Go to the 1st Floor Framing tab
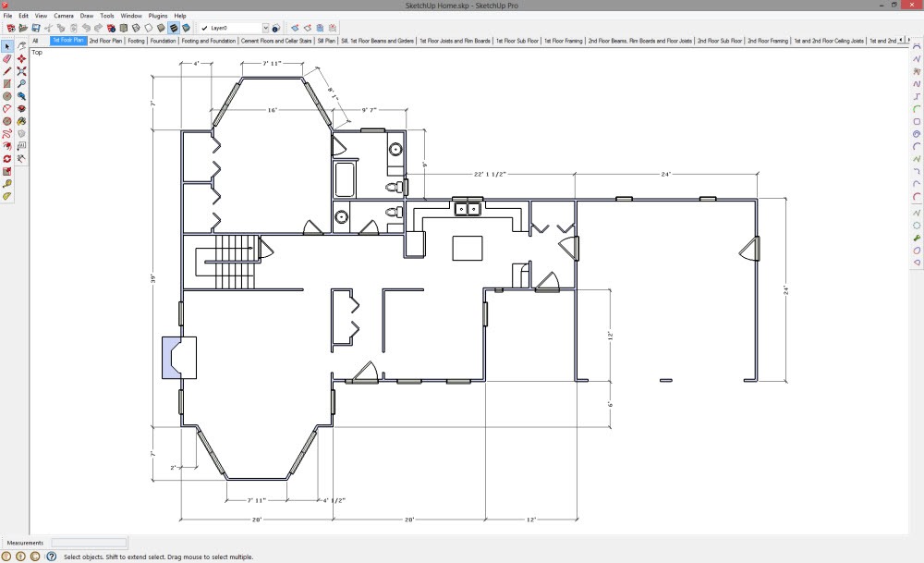This screenshot has height=563, width=924. click(563, 41)
